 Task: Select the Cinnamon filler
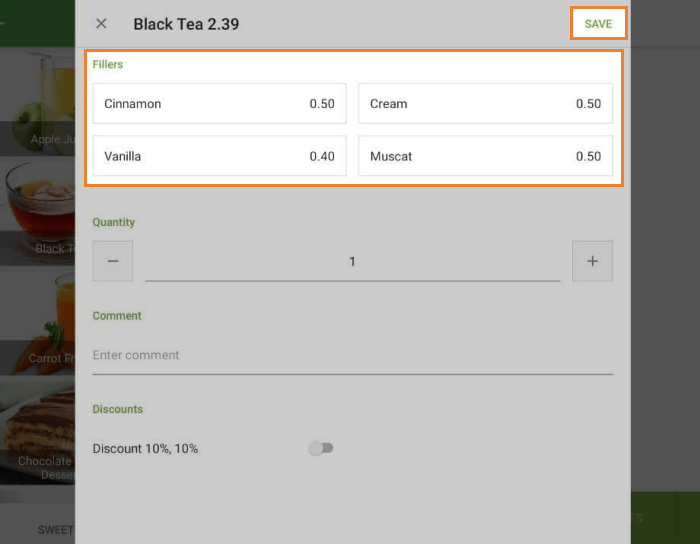coord(220,104)
